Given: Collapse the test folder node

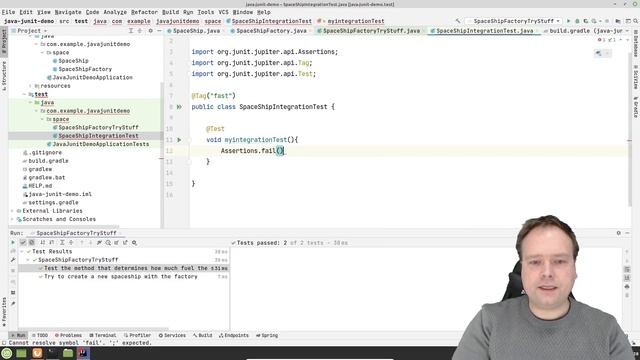Looking at the screenshot, I should (24, 94).
